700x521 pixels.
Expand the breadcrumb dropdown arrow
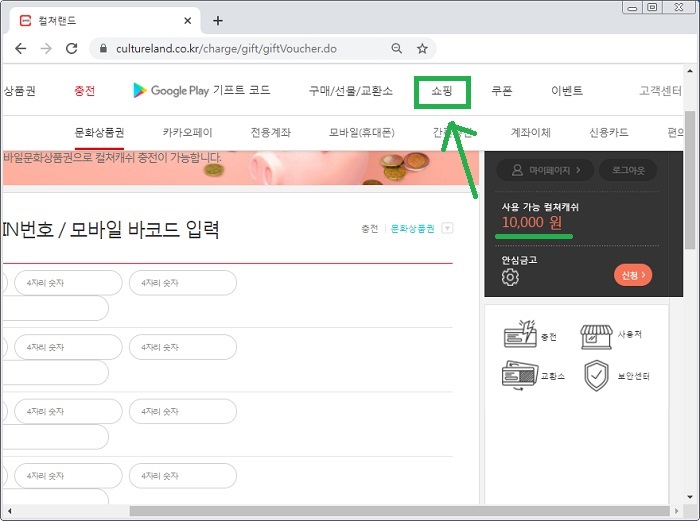tap(447, 228)
